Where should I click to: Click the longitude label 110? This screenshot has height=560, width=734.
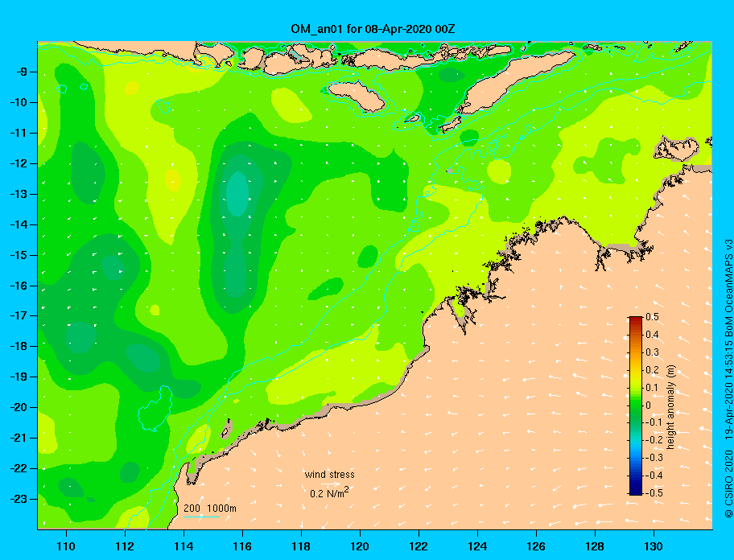coord(66,546)
